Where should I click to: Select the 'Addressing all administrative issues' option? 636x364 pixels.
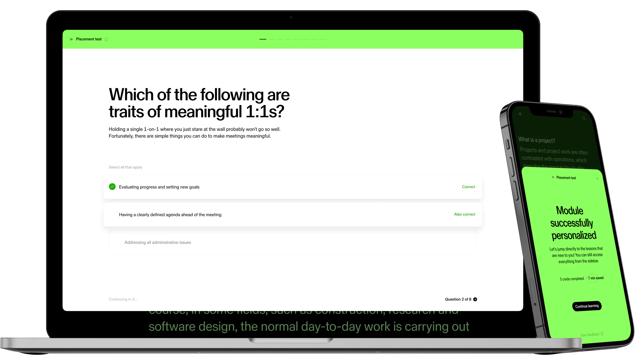click(158, 243)
